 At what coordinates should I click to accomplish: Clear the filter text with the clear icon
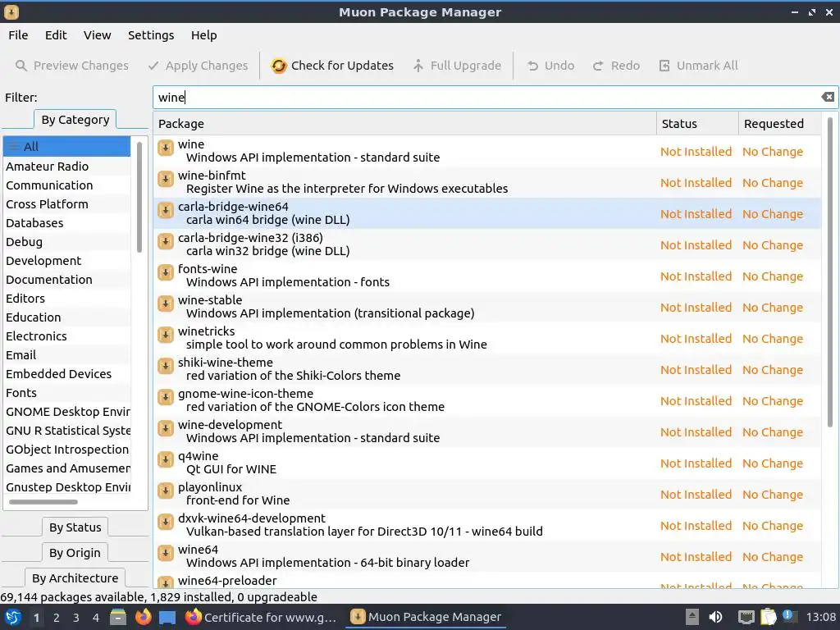[x=828, y=97]
